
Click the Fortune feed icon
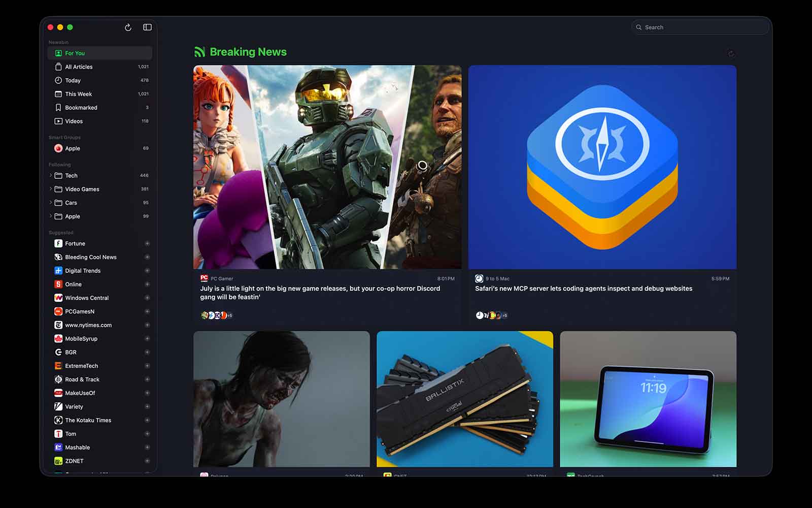coord(58,243)
